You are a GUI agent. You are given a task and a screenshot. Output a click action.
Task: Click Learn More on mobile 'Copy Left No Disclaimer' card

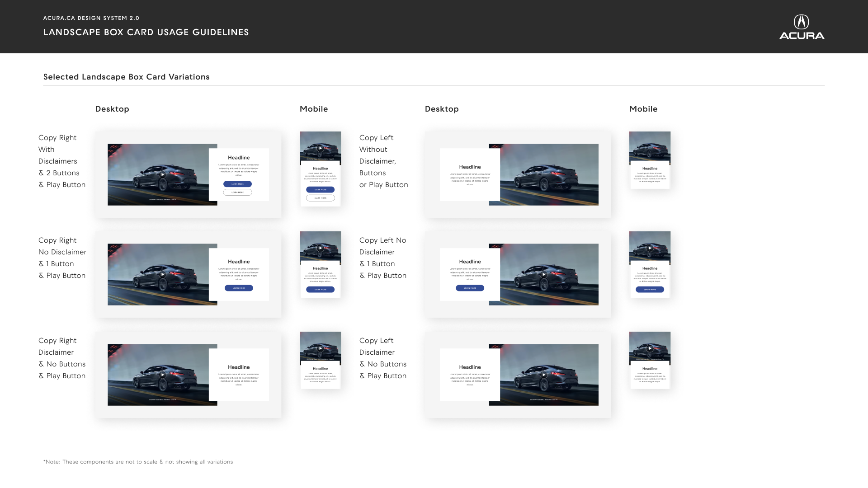(x=650, y=290)
